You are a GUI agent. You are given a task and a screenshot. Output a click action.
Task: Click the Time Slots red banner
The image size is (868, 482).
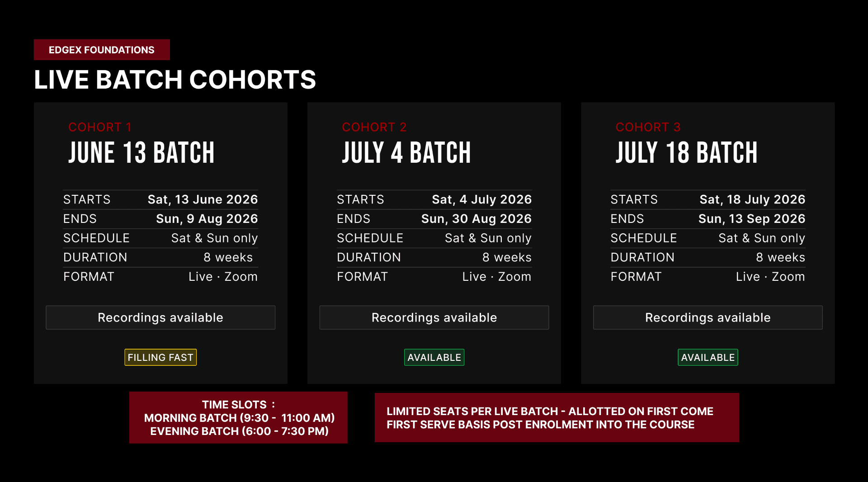tap(238, 417)
